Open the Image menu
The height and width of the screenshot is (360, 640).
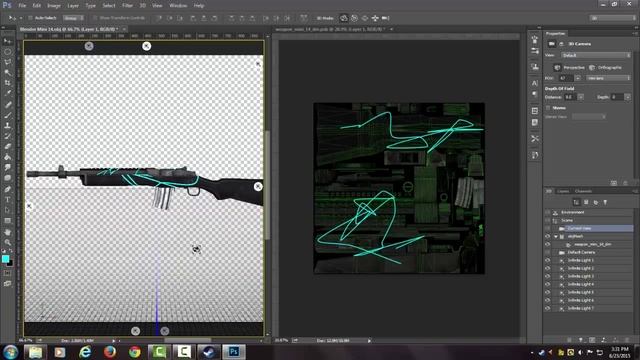[53, 6]
